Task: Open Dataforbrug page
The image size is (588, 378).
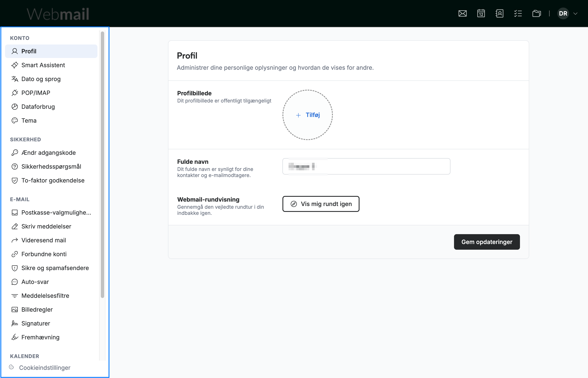Action: coord(51,107)
